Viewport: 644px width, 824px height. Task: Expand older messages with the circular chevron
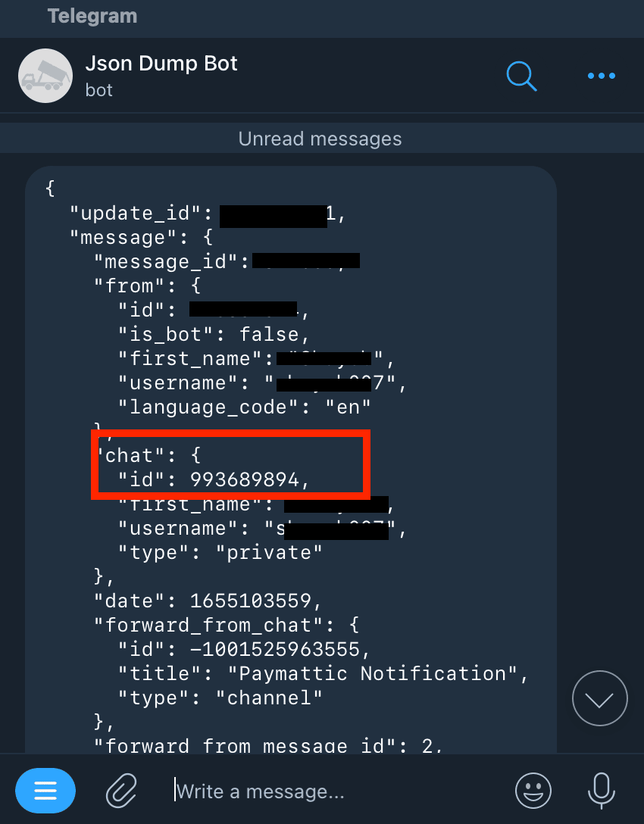coord(599,698)
